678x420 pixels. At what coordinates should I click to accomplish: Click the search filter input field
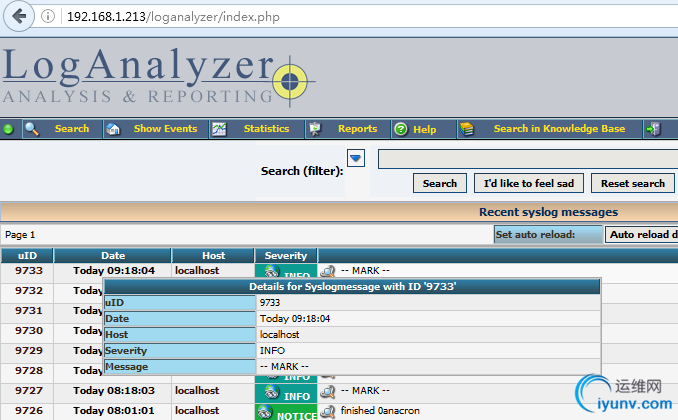(x=528, y=159)
